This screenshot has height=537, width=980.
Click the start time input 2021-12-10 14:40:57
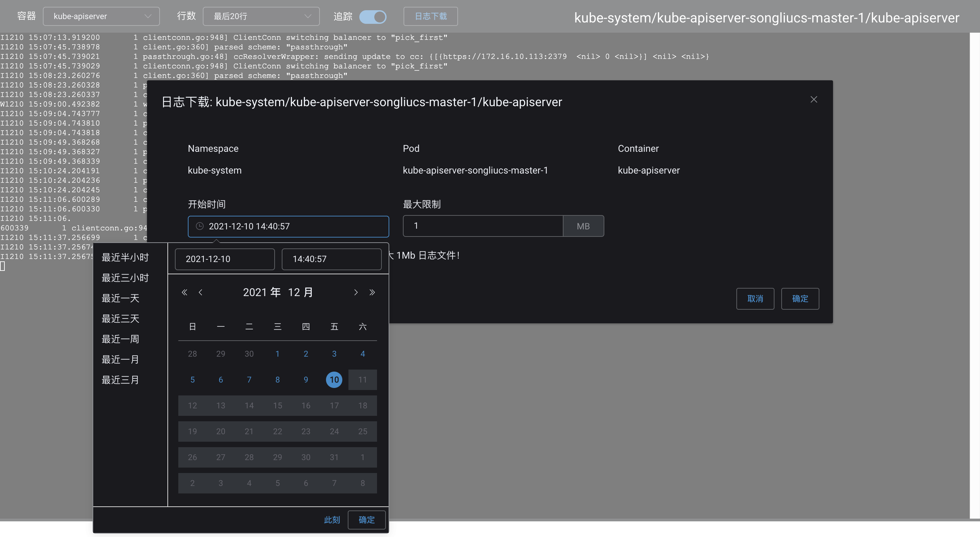pyautogui.click(x=288, y=226)
